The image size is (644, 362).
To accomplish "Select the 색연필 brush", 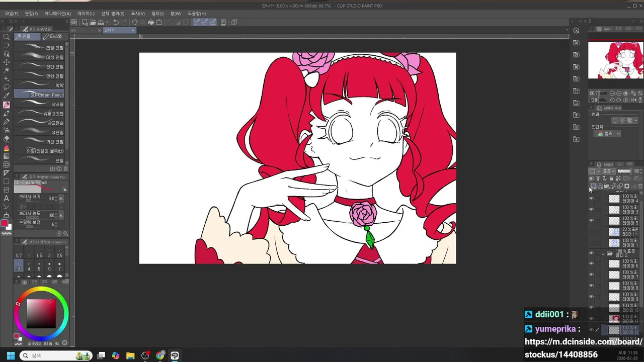I will [x=40, y=132].
